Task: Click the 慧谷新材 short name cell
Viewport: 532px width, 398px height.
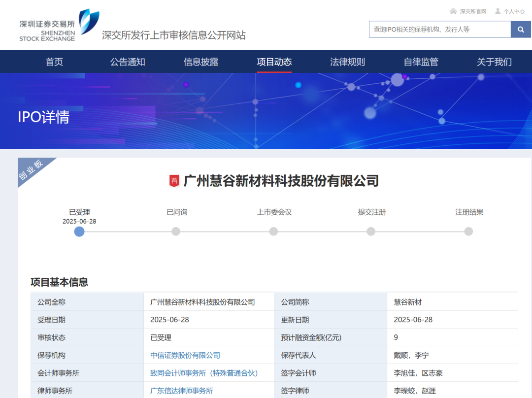Action: (x=452, y=302)
